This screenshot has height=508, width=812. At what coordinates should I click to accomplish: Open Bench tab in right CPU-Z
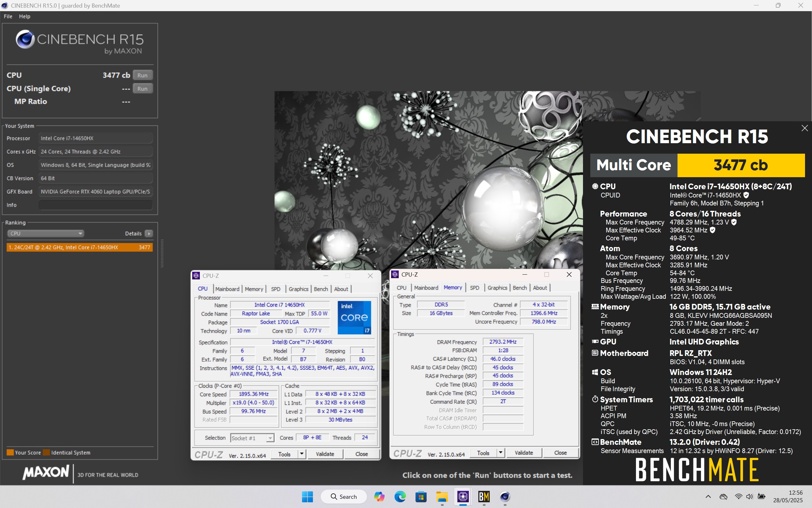[x=520, y=288]
